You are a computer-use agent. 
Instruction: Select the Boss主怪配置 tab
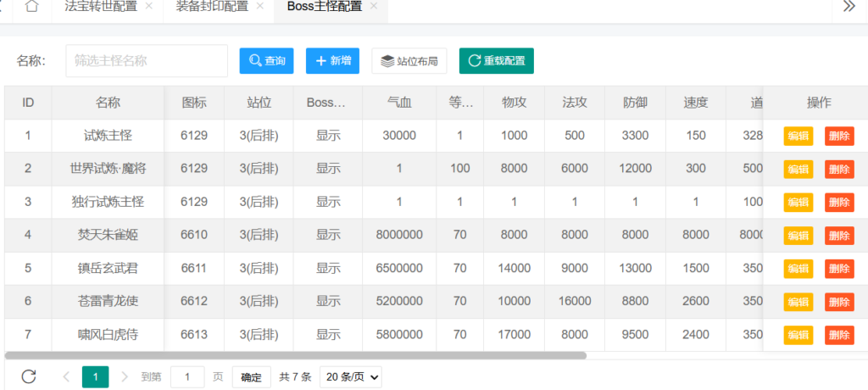[x=325, y=6]
